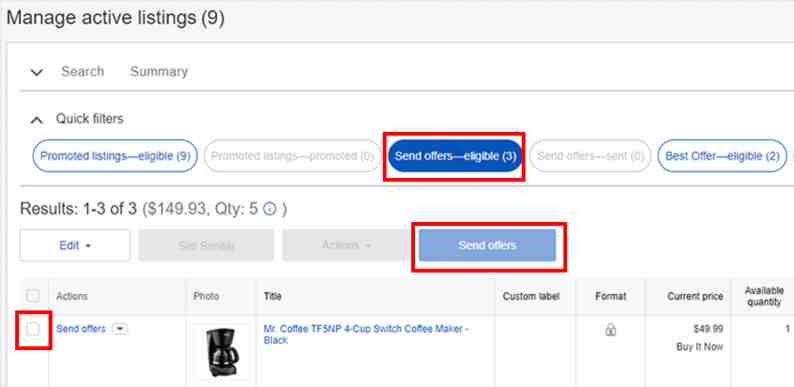794x387 pixels.
Task: Select Send offers—eligible (3) filter
Action: coord(455,156)
